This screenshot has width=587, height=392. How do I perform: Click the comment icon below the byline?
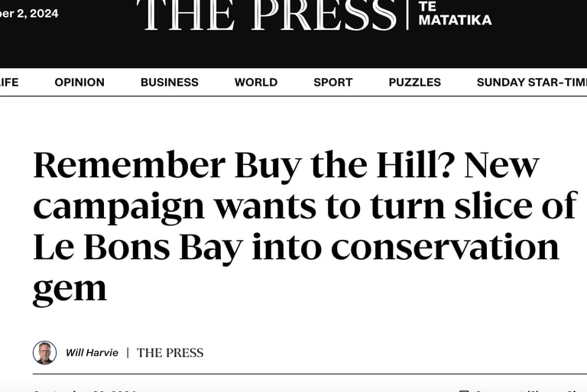pos(463,390)
